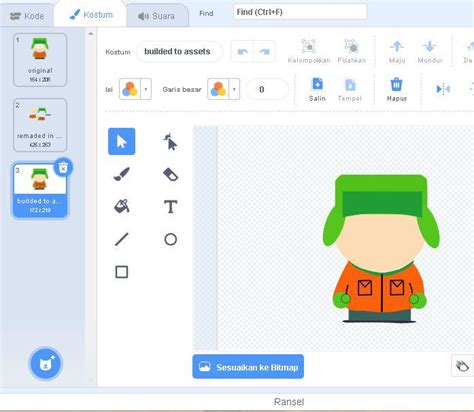Switch to the Kode tab
The image size is (474, 412).
27,16
